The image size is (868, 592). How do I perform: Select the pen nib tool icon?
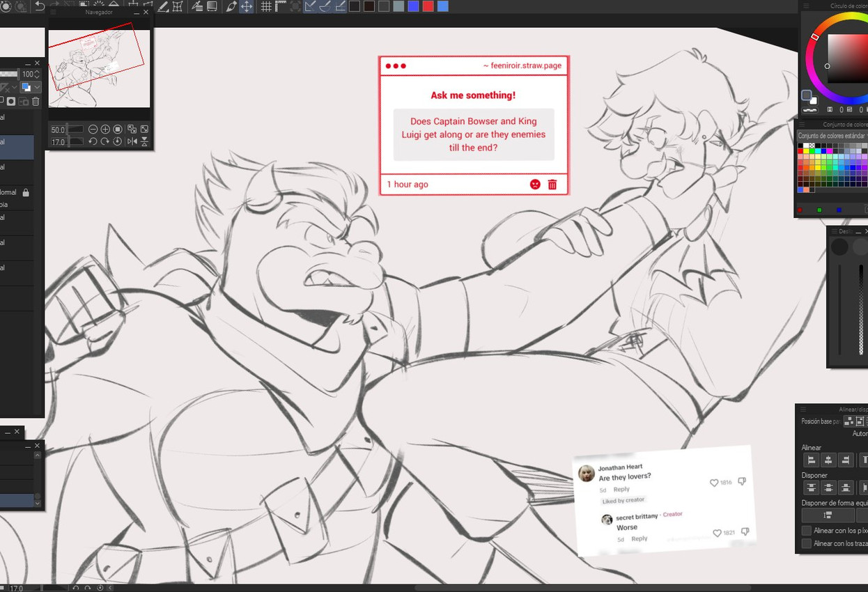231,6
